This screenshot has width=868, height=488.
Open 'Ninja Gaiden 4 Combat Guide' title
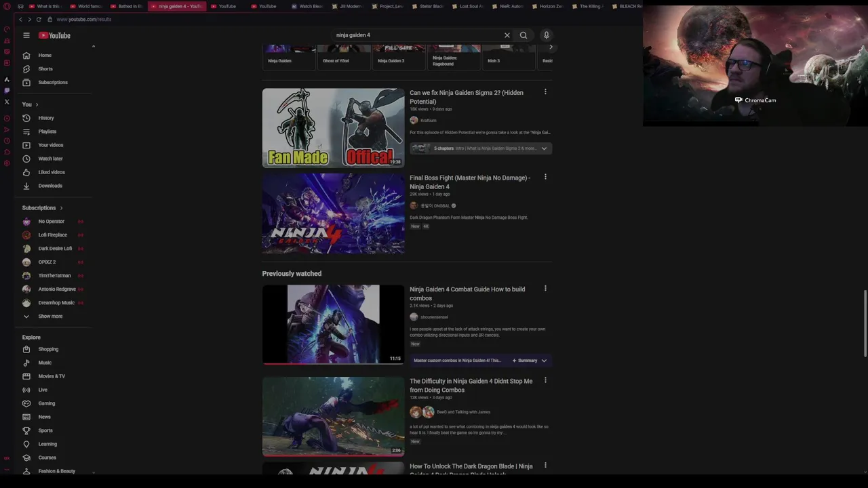click(467, 293)
